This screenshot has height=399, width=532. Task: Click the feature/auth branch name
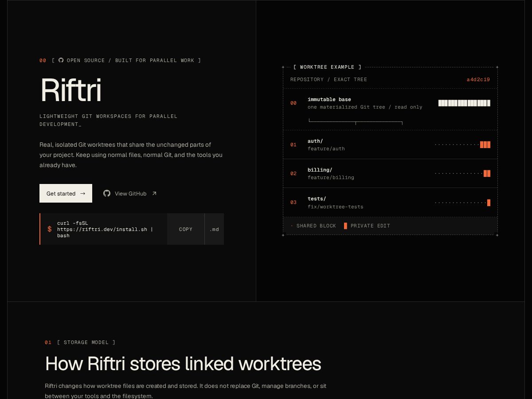326,149
